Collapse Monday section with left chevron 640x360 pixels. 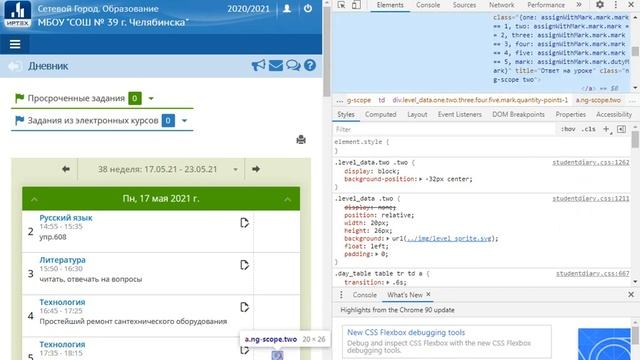coord(34,199)
